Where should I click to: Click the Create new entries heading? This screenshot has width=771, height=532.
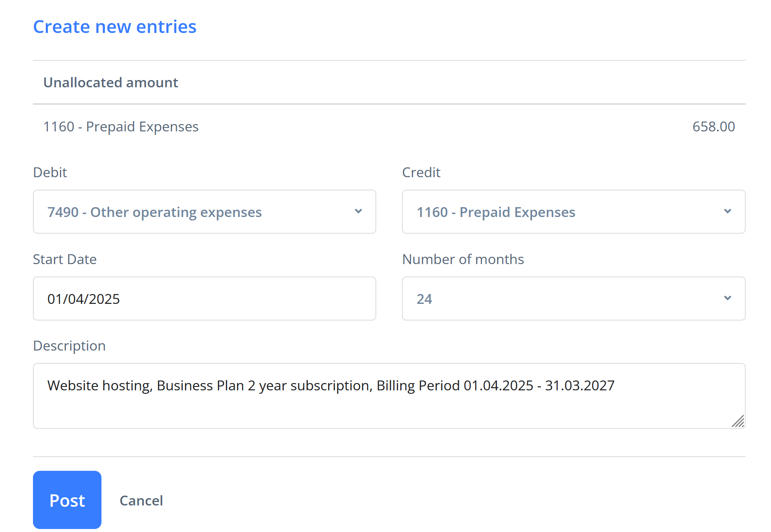[115, 27]
